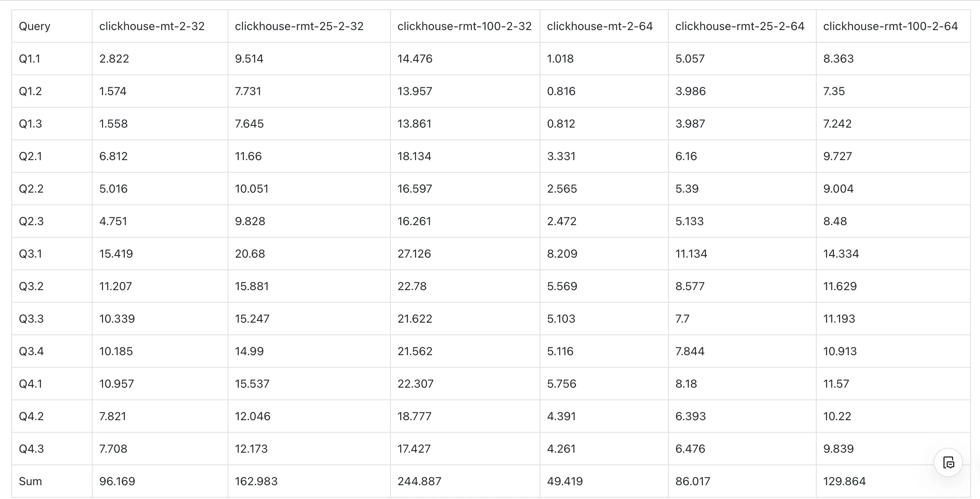Image resolution: width=980 pixels, height=499 pixels.
Task: Select the clickhouse-rmt-25-2-64 column header
Action: point(739,26)
